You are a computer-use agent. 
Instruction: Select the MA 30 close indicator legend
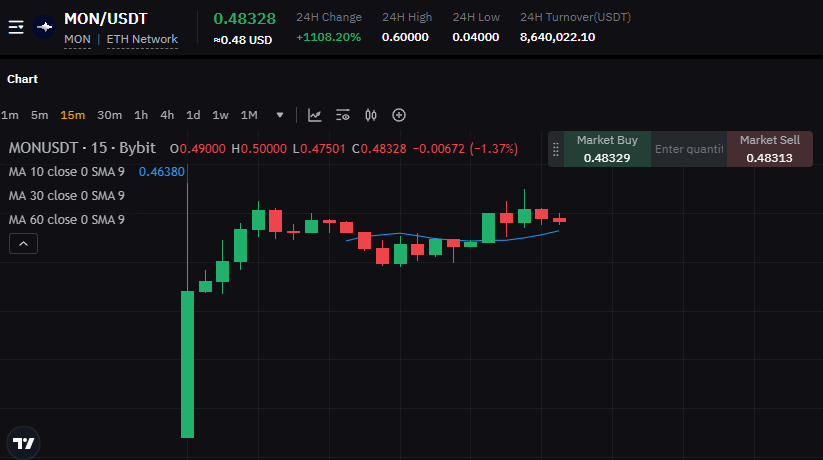[67, 196]
